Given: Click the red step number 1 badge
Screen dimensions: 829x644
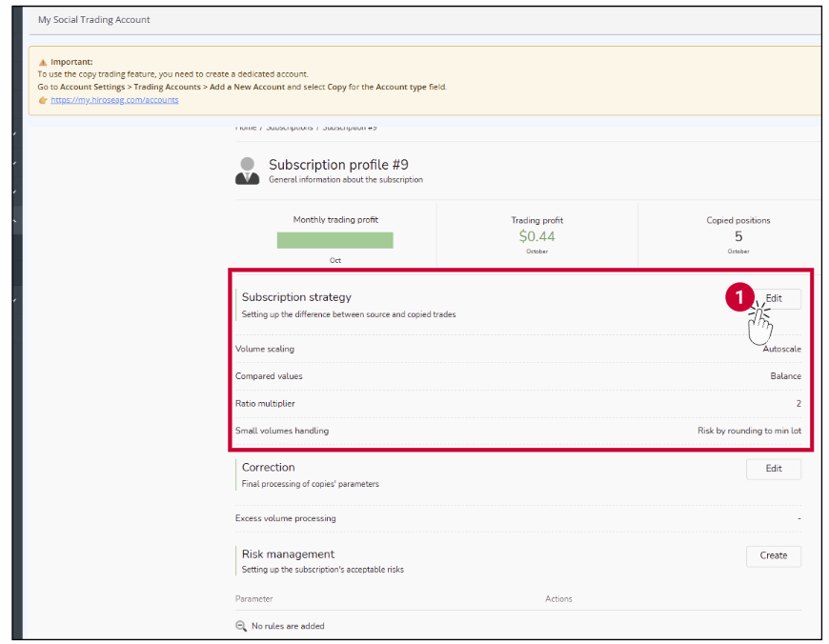Looking at the screenshot, I should pyautogui.click(x=739, y=298).
